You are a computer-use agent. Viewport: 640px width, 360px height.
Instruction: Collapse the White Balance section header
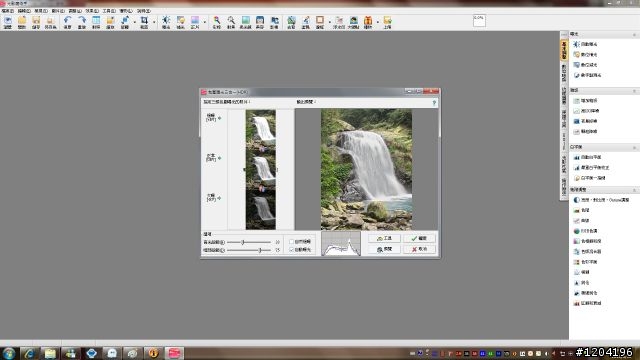634,147
